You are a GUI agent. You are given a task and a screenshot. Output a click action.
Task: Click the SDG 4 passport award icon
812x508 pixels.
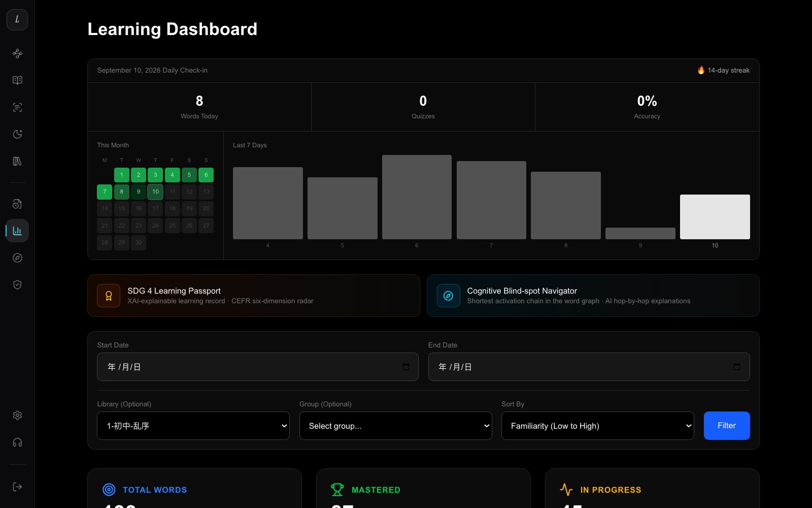109,296
